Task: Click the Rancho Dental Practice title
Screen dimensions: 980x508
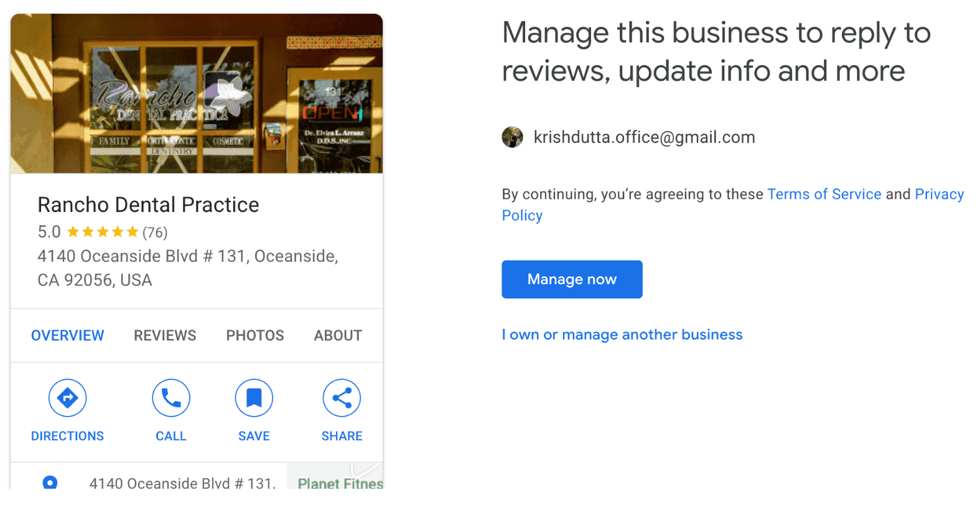Action: point(148,205)
